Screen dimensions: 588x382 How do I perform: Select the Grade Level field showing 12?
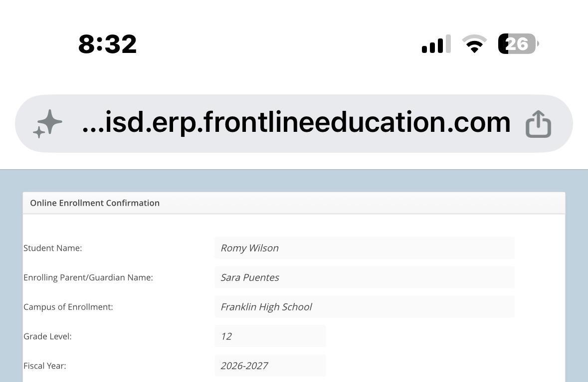tap(270, 336)
